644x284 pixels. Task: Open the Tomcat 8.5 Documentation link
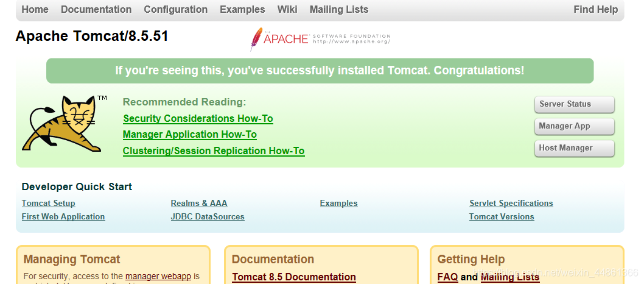[x=294, y=277]
